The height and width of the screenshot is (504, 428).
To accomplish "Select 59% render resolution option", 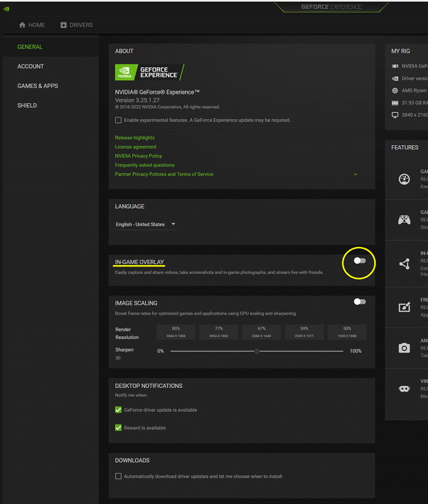I will (x=304, y=332).
